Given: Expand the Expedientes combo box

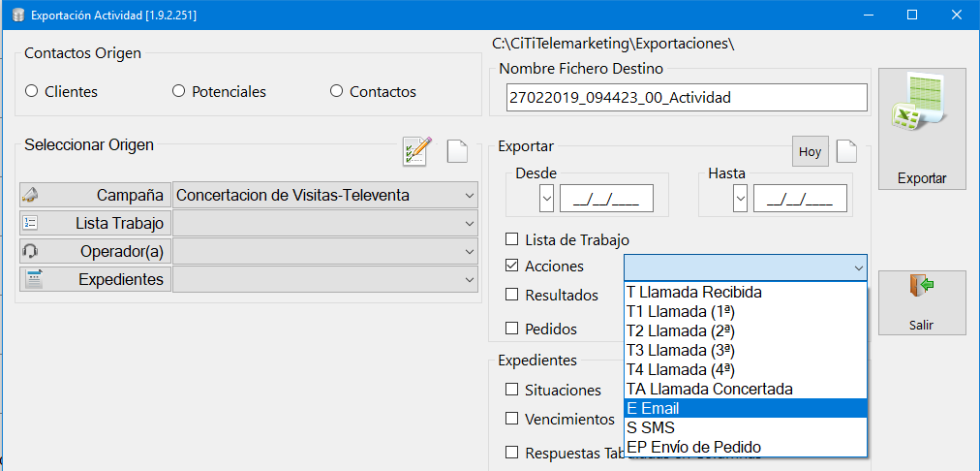Looking at the screenshot, I should point(325,279).
